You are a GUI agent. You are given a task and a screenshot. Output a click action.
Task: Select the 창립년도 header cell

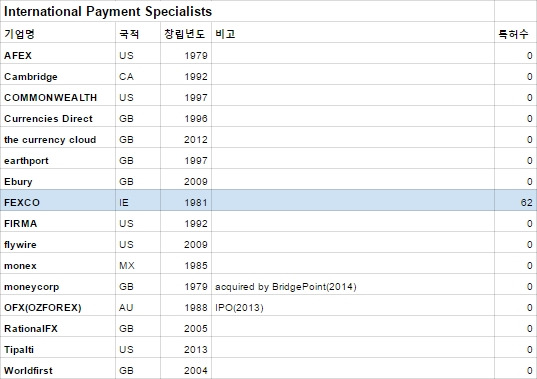(x=186, y=34)
